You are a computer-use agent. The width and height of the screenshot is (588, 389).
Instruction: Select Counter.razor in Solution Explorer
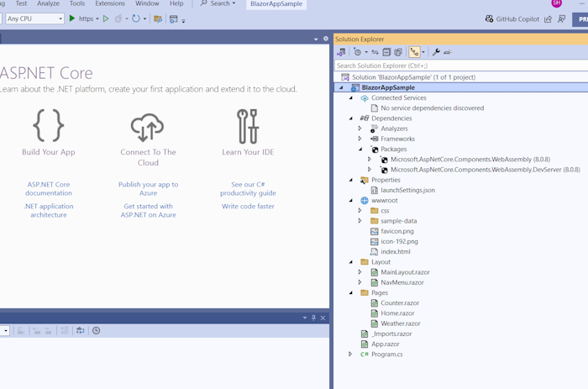coord(400,302)
